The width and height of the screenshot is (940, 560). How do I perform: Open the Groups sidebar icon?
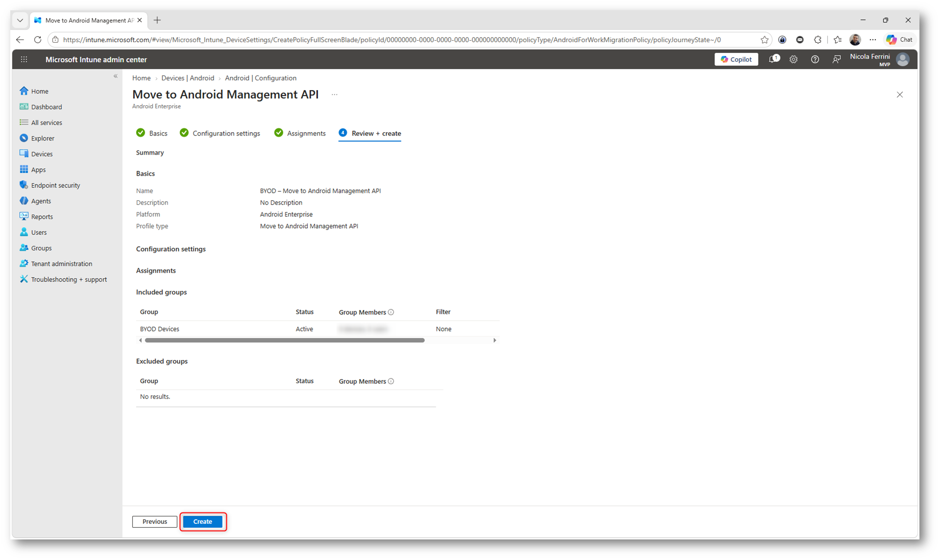24,248
